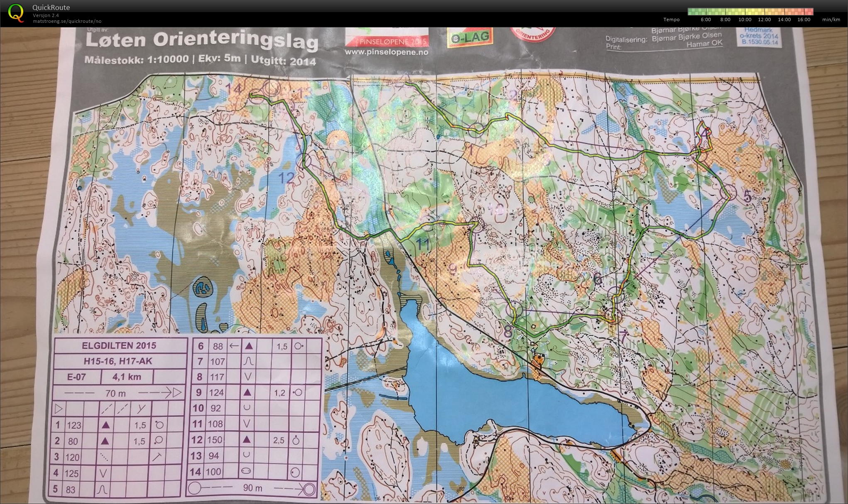848x504 pixels.
Task: Click control 5 code 83 cell
Action: tap(71, 489)
